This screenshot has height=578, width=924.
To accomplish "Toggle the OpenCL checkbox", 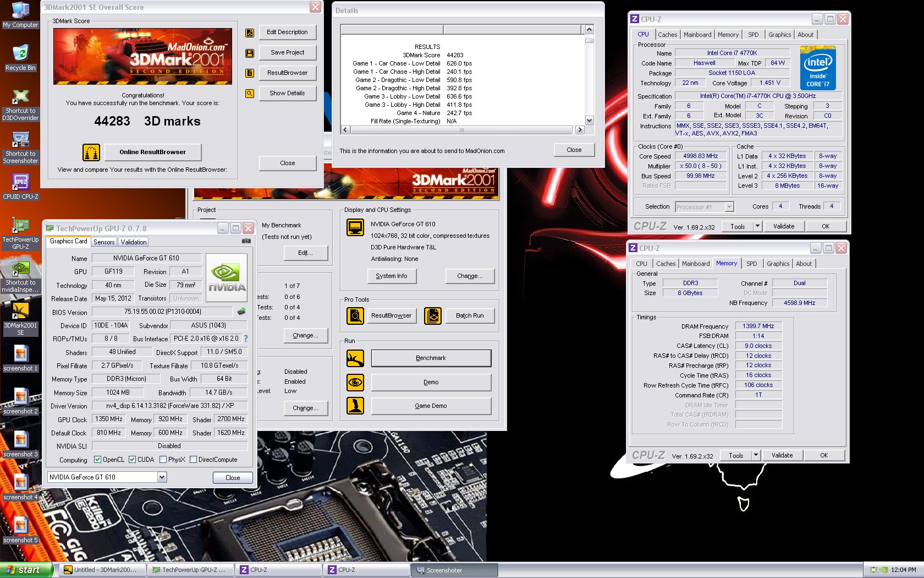I will (x=97, y=460).
